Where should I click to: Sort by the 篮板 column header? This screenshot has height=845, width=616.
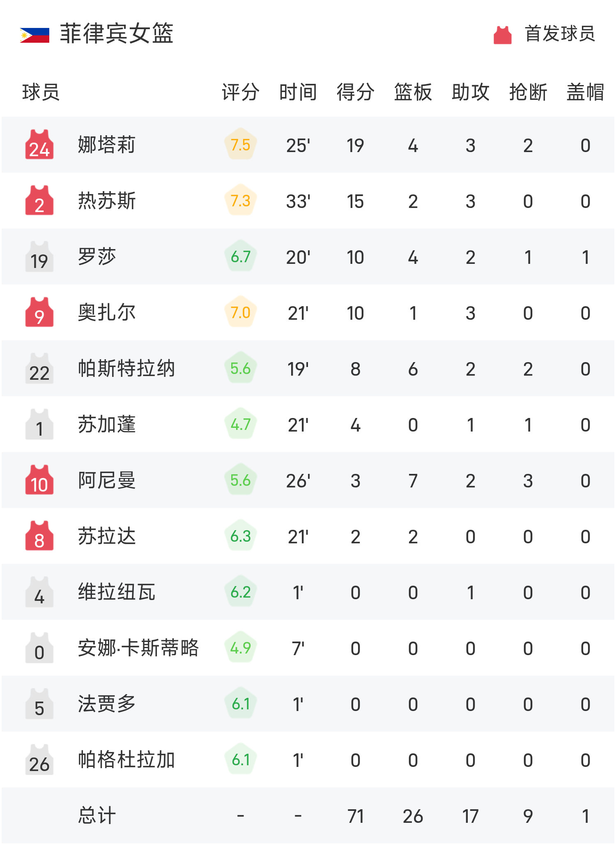point(413,92)
